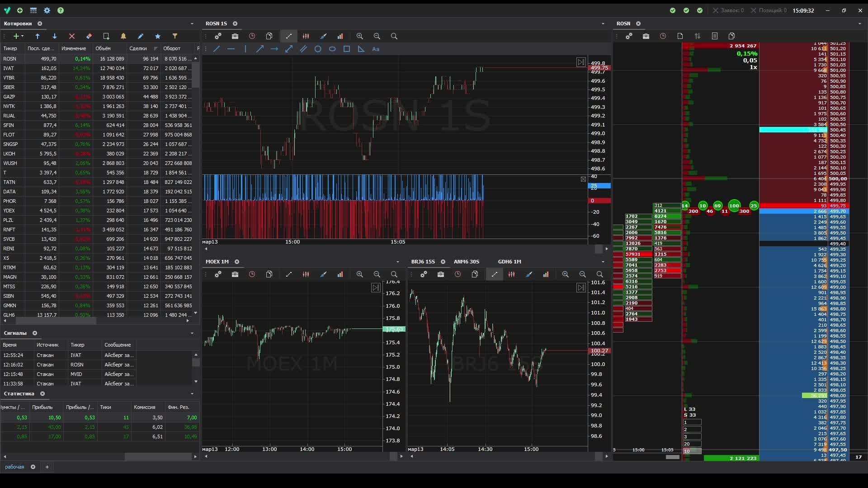Select the text label Aa drawing tool

[x=376, y=49]
